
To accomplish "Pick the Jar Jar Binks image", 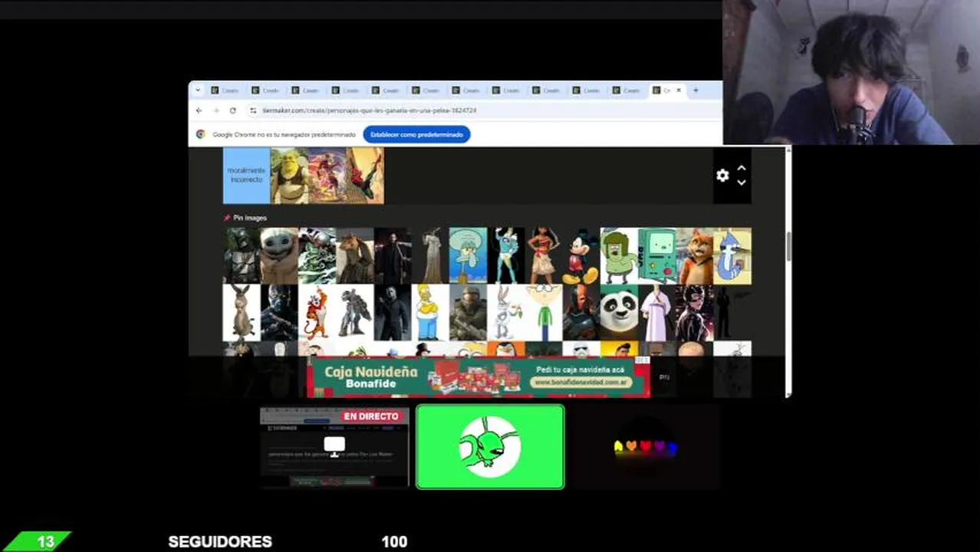I will click(x=355, y=256).
